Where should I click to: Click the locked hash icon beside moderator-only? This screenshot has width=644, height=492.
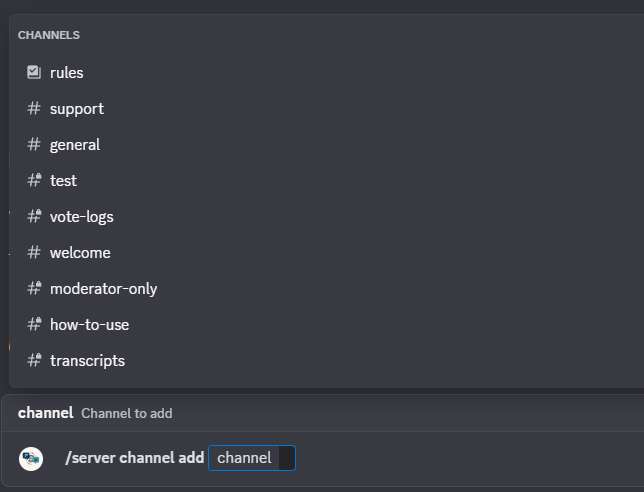34,288
